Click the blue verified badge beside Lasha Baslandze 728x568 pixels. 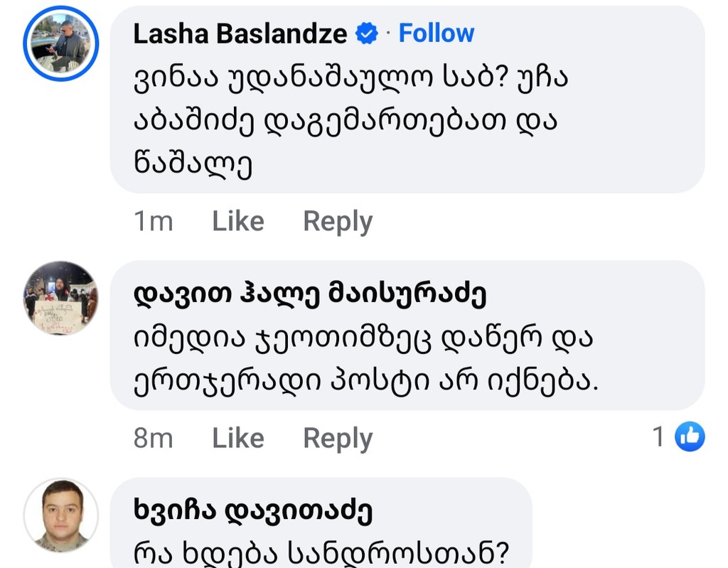click(367, 33)
